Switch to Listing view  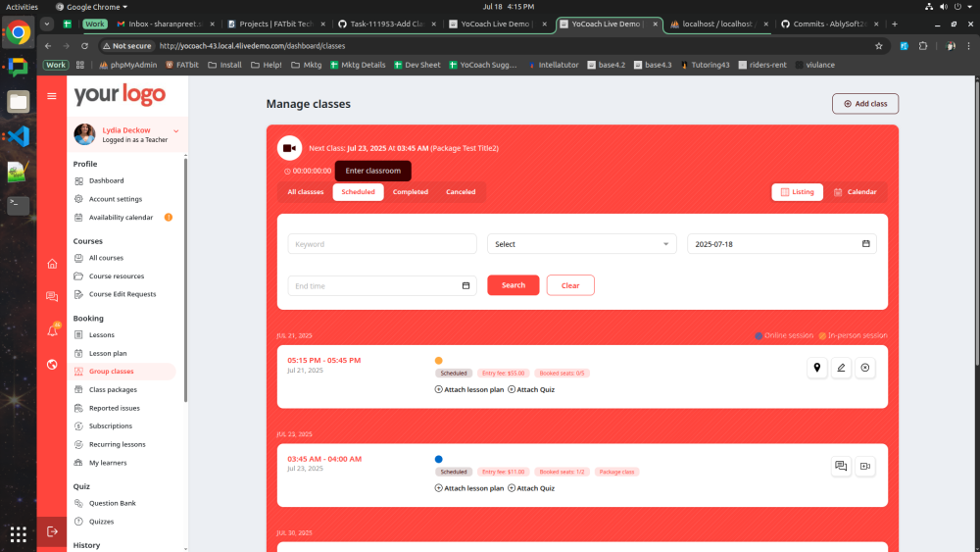[x=797, y=192]
